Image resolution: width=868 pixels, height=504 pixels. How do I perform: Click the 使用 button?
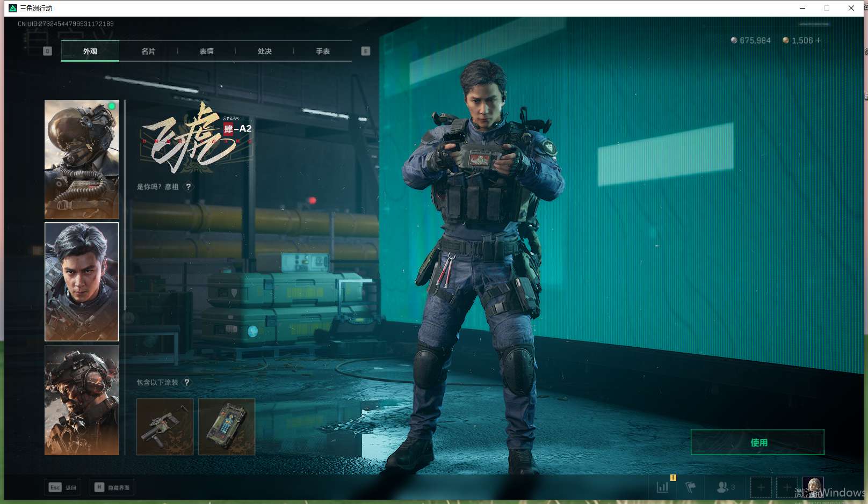coord(757,442)
